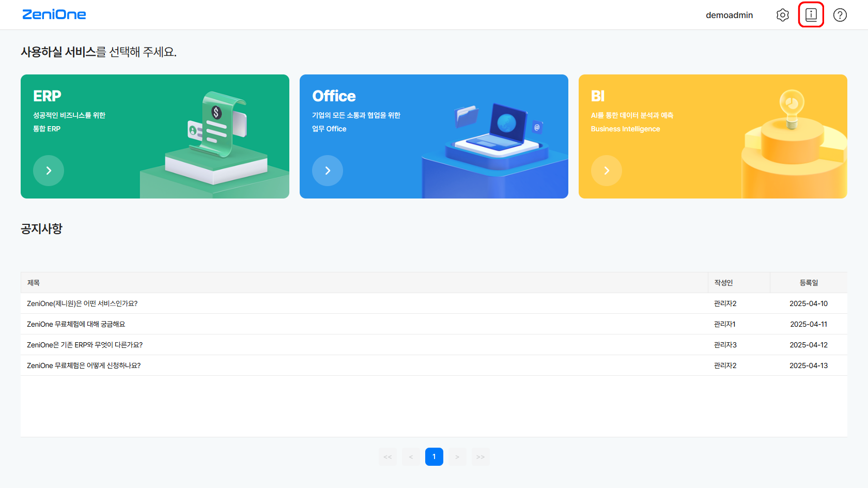Open the settings gear icon
This screenshot has height=488, width=868.
(x=783, y=15)
